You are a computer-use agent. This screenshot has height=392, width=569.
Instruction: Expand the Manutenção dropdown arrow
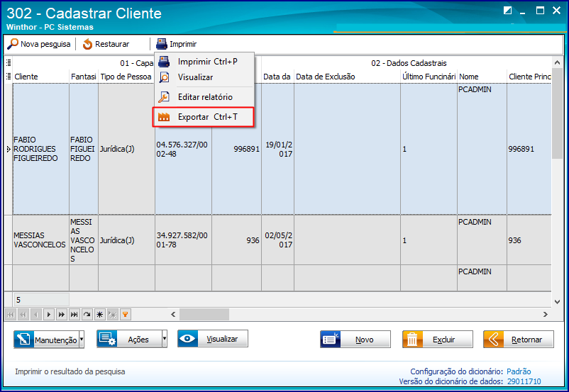82,340
